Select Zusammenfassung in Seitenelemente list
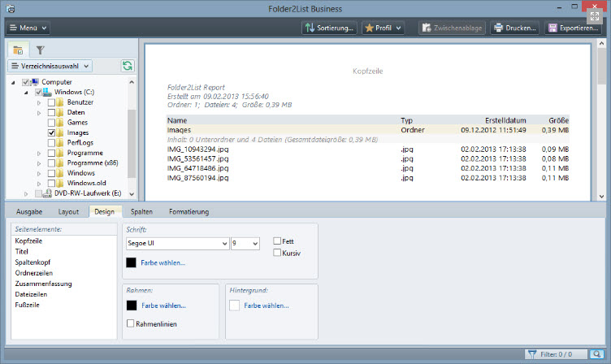Viewport: 611px width, 364px height. [43, 284]
